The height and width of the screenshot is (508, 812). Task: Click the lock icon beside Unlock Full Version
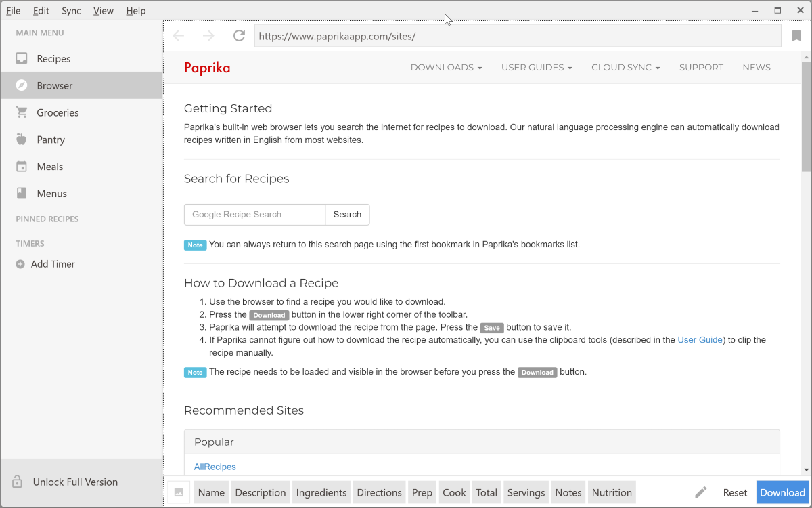[x=18, y=482]
